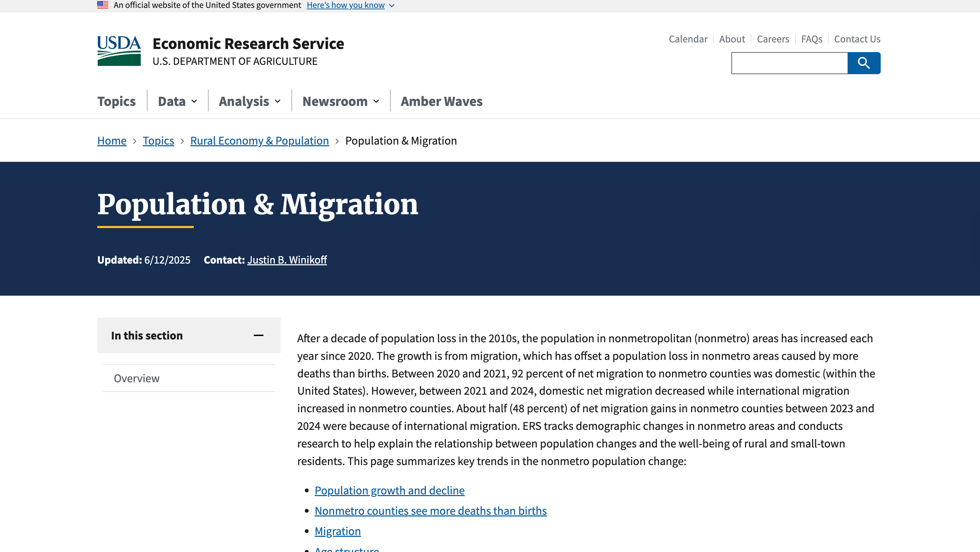Jump to Population growth and decline
The height and width of the screenshot is (552, 980).
pos(390,490)
